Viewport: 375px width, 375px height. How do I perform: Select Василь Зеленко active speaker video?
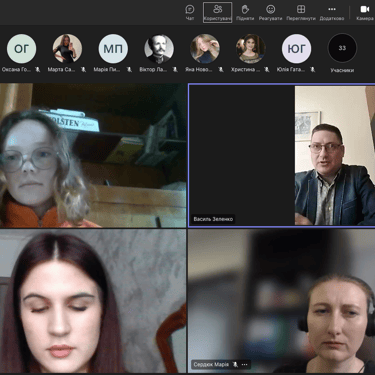(282, 155)
